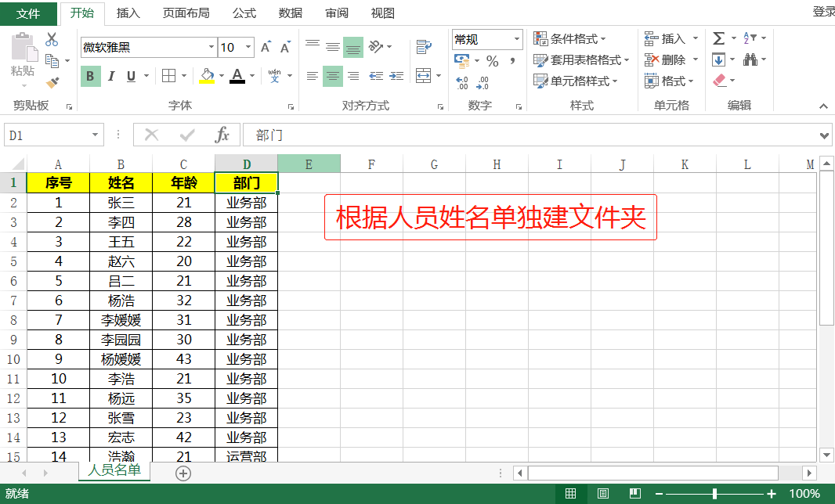The image size is (835, 504).
Task: Toggle bottom align button
Action: 353,47
